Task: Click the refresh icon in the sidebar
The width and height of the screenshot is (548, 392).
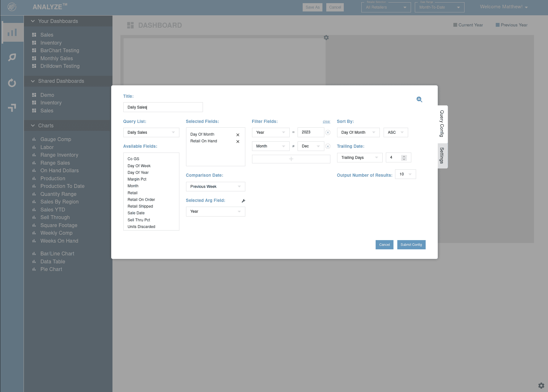Action: pos(12,83)
